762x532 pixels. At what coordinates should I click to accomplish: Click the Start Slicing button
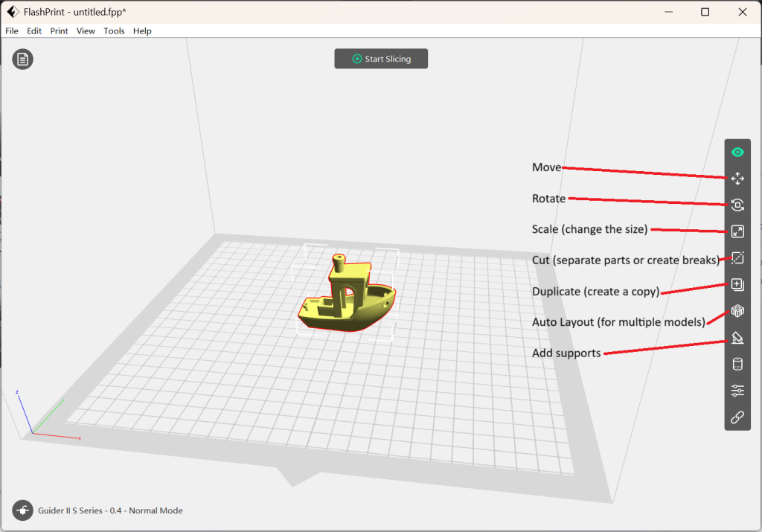pyautogui.click(x=381, y=59)
